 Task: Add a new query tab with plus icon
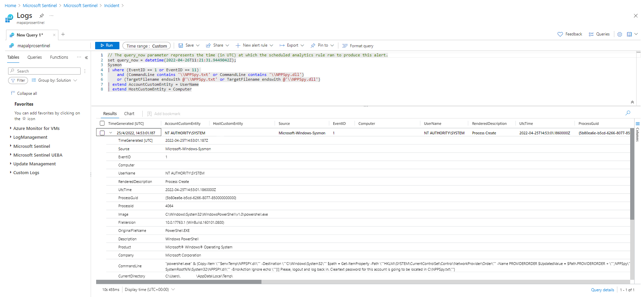click(x=63, y=34)
